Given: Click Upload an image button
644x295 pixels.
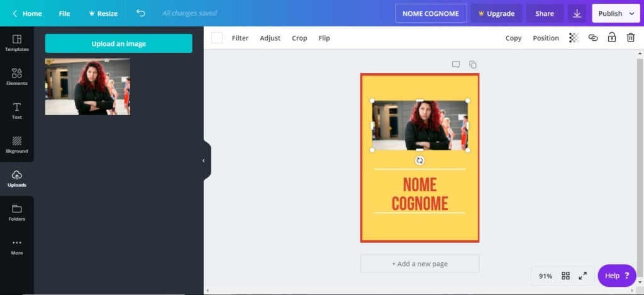Looking at the screenshot, I should pos(119,43).
